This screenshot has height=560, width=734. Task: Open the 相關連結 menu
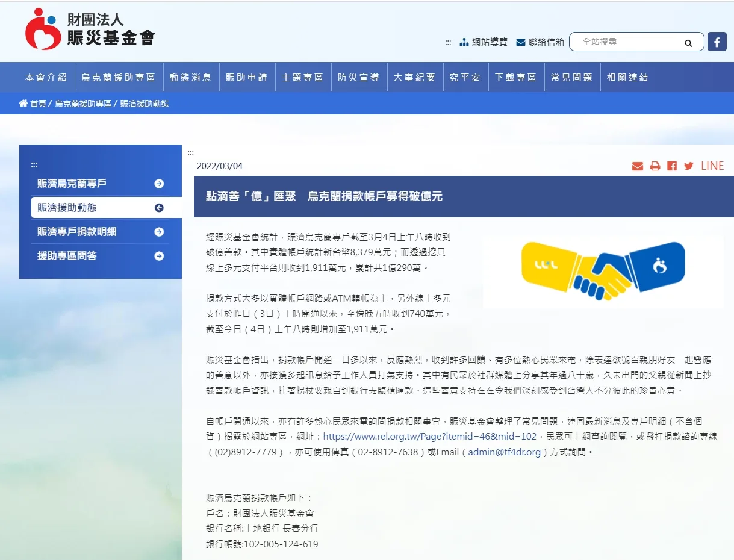pos(628,77)
